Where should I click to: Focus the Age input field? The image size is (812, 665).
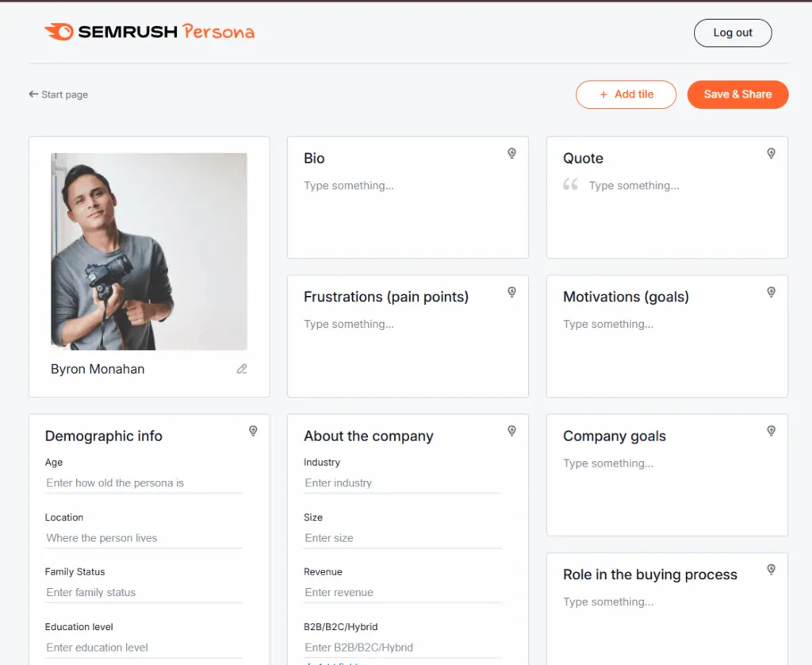click(x=144, y=483)
